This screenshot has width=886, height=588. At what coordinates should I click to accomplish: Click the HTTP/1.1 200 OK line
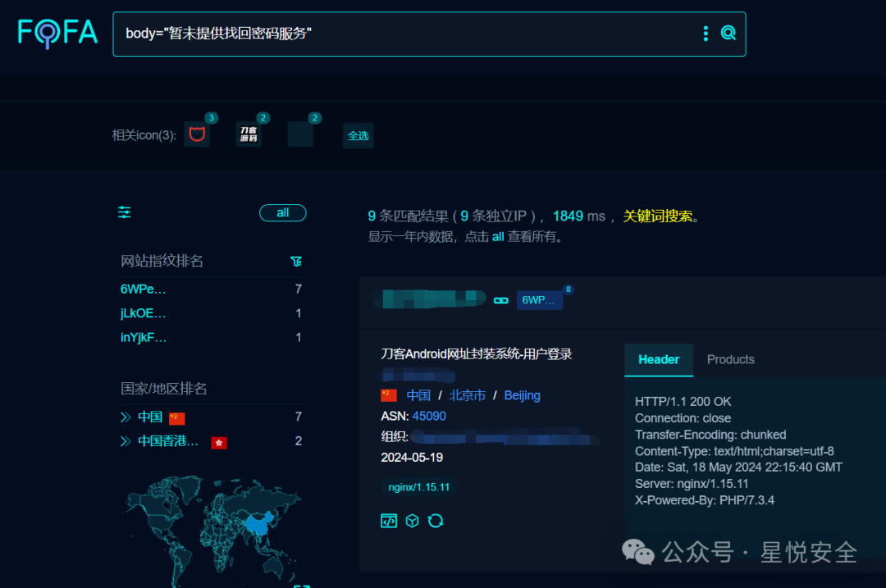pos(683,402)
